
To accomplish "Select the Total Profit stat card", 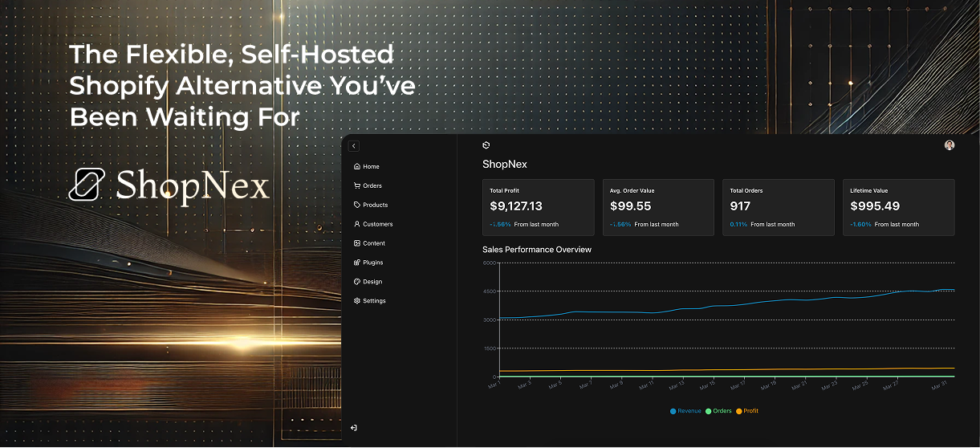I will [538, 207].
